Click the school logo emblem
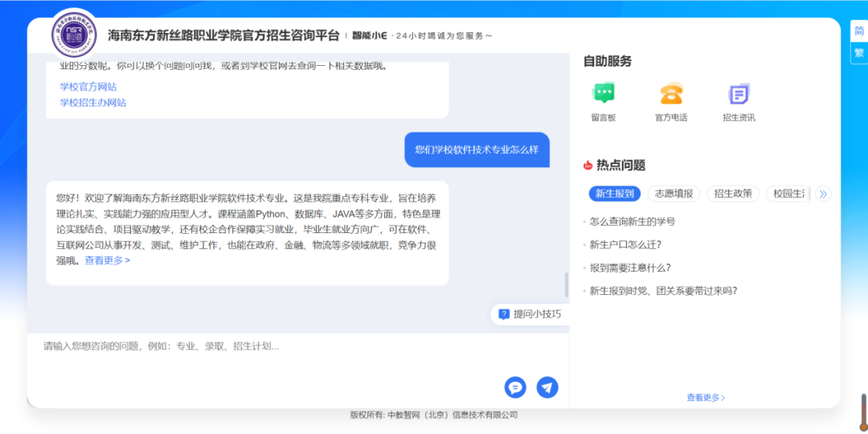Viewport: 868px width, 434px height. pos(74,35)
